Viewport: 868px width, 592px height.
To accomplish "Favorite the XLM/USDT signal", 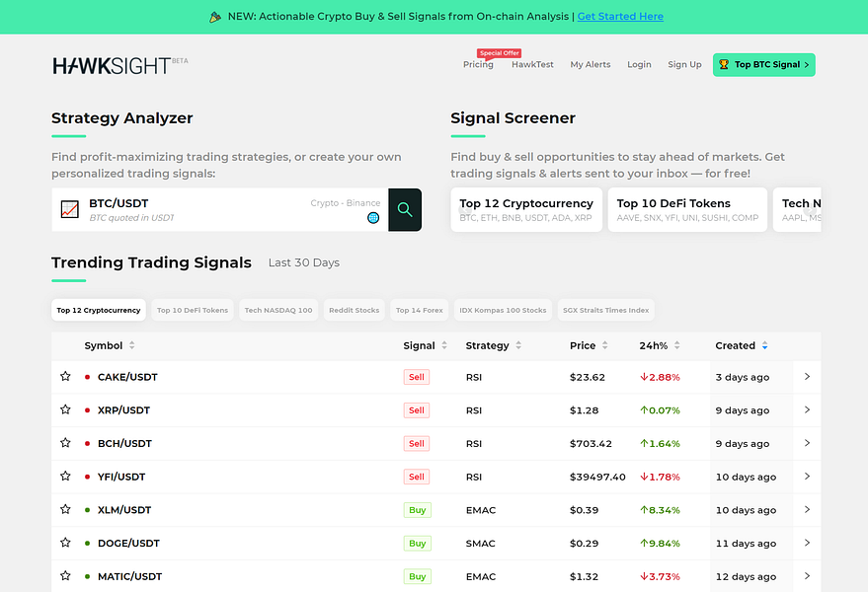I will pos(65,509).
